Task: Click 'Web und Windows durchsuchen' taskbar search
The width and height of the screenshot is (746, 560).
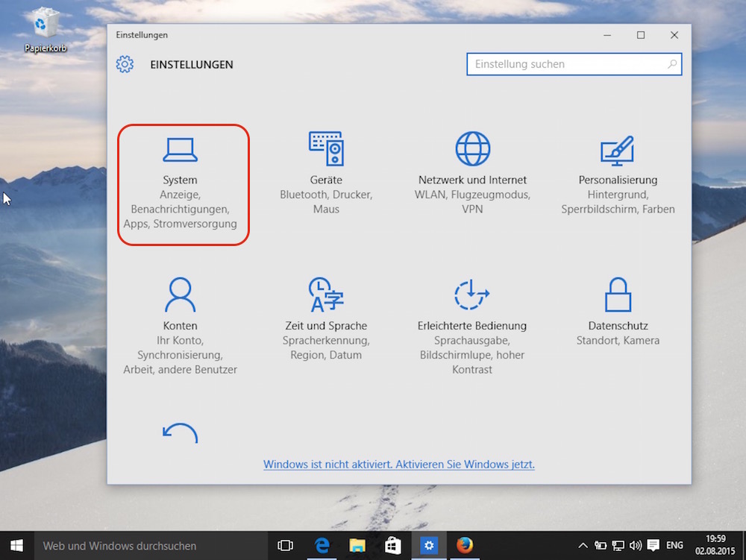Action: coord(150,546)
